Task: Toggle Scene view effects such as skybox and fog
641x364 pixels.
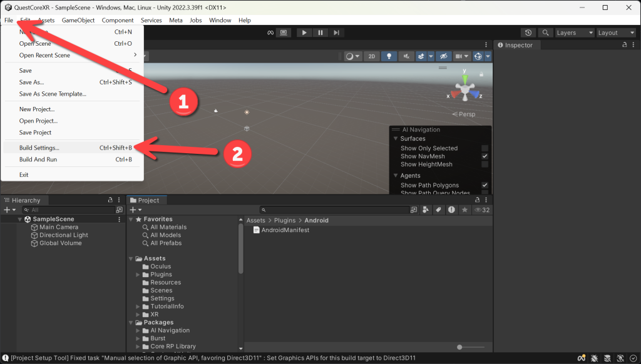Action: 421,56
